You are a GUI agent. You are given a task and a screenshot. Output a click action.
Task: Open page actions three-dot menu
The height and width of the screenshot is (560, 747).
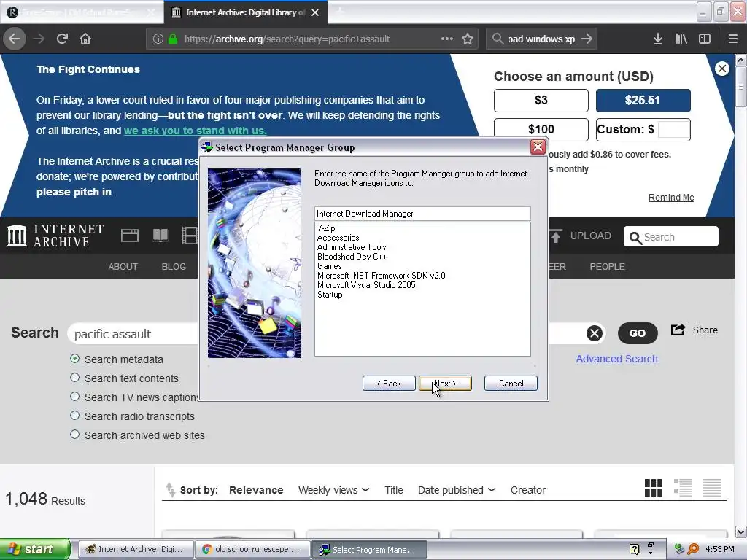447,39
